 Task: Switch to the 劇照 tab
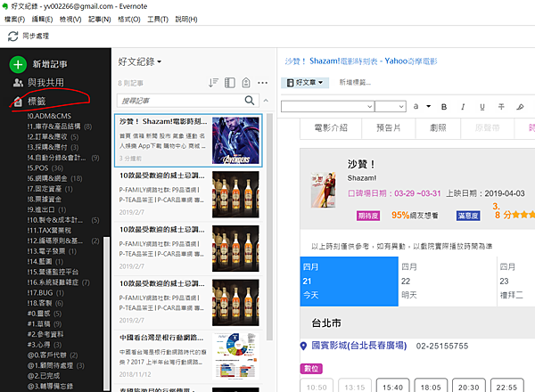click(438, 128)
